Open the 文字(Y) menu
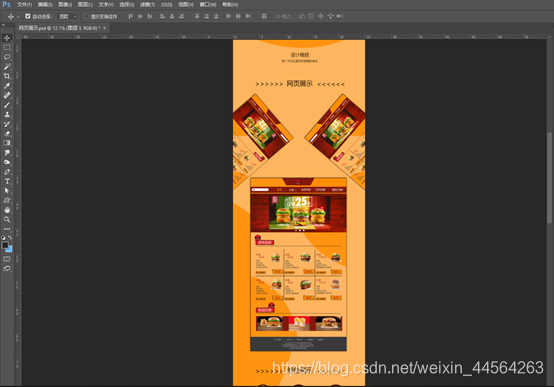This screenshot has width=554, height=387. click(x=106, y=5)
